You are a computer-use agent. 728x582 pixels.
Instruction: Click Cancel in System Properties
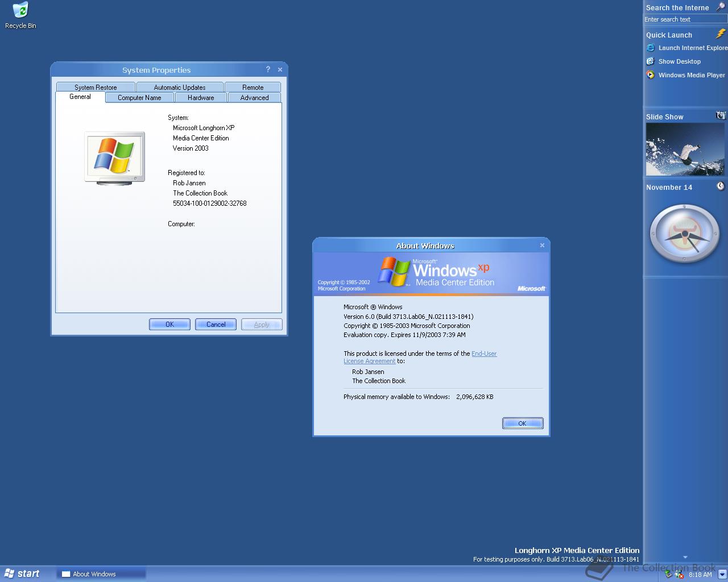point(216,324)
